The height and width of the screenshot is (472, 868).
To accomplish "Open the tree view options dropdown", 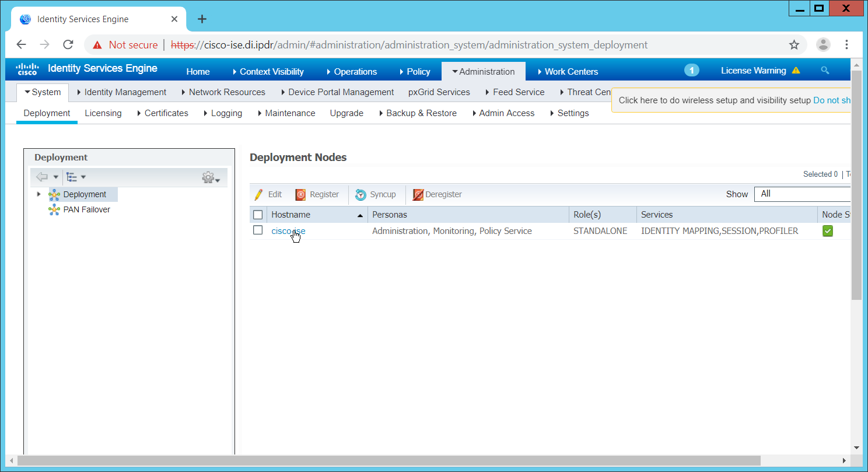I will click(x=76, y=177).
